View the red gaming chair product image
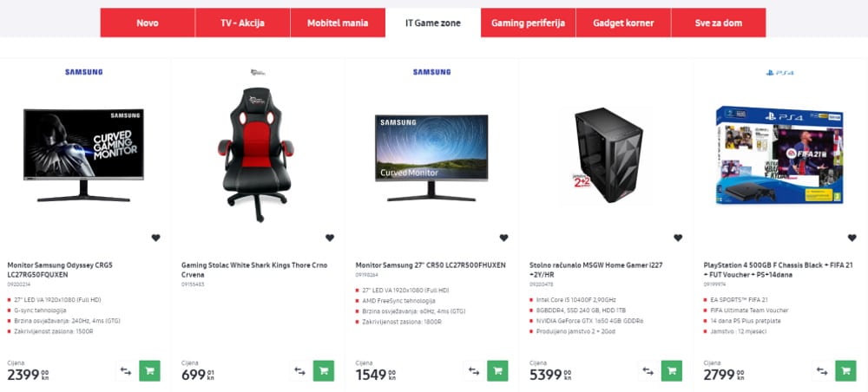 point(255,154)
